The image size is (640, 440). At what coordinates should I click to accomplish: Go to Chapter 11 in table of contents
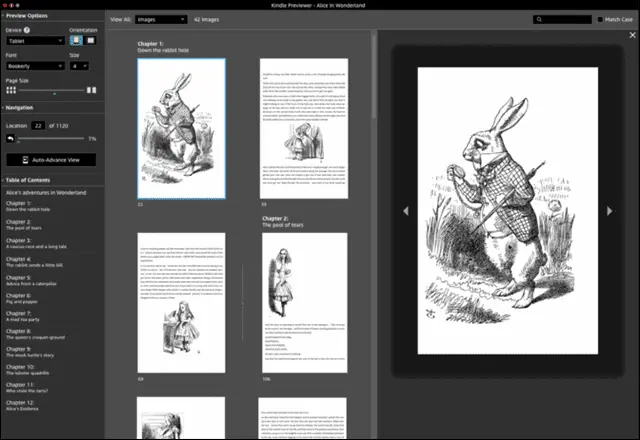pyautogui.click(x=27, y=388)
